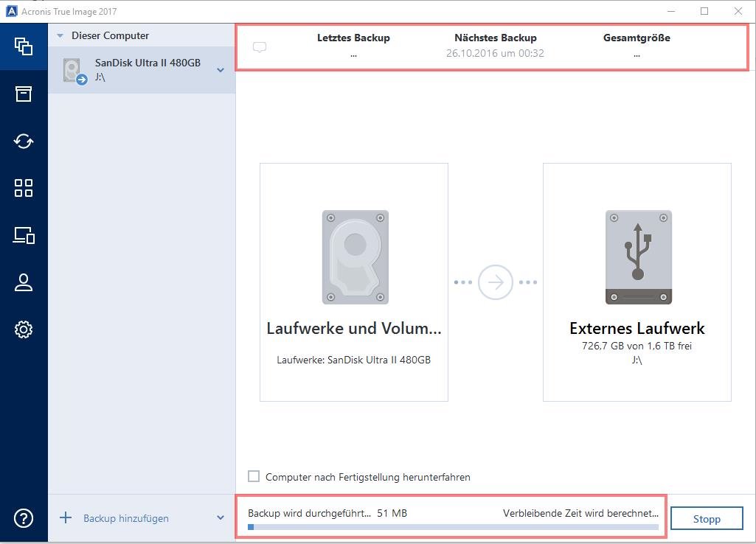Click the Acronis logo in title bar
Viewport: 756px width, 544px height.
coord(12,11)
